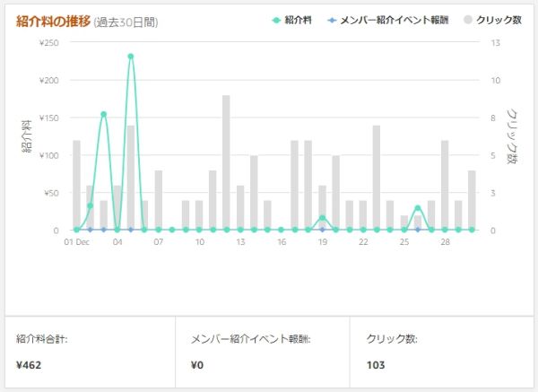
Task: Toggle the メンバー紹介イベント報酬 legend series
Action: pyautogui.click(x=388, y=21)
